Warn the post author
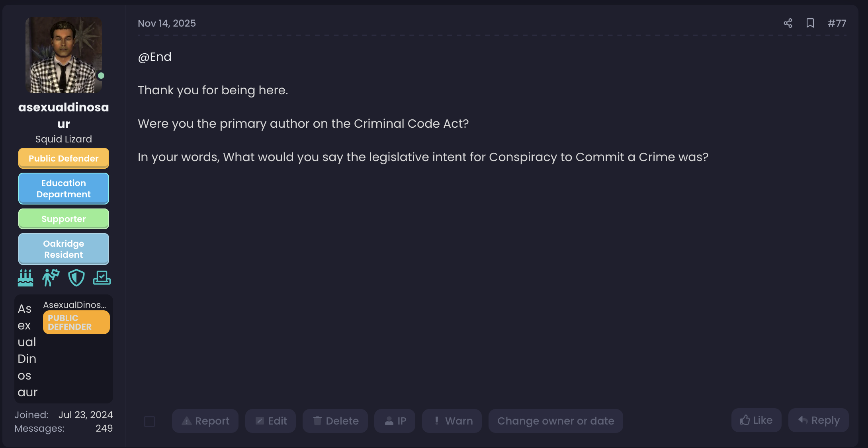 click(452, 421)
